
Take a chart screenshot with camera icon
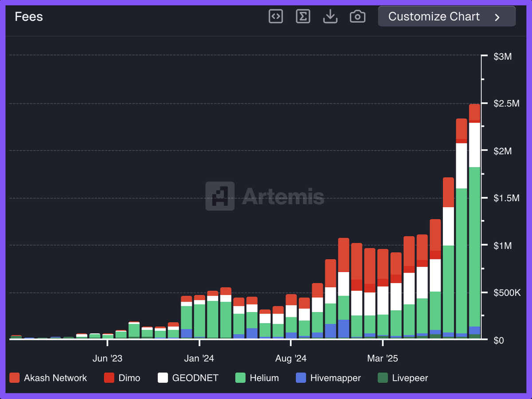[x=357, y=17]
